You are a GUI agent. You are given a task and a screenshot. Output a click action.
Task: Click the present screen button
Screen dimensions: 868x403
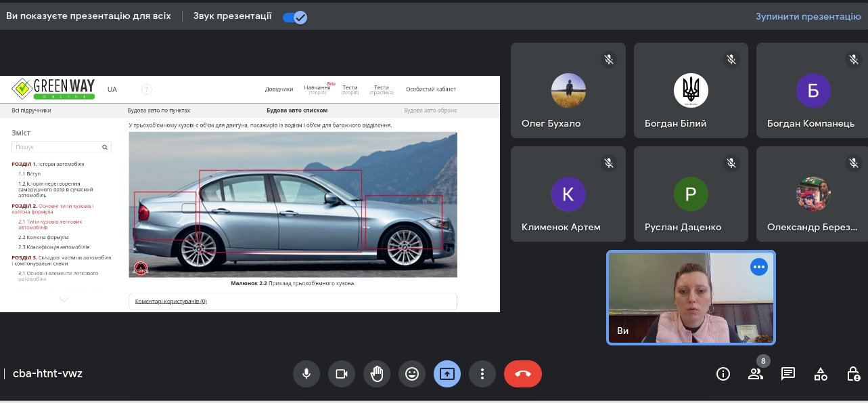pyautogui.click(x=447, y=373)
